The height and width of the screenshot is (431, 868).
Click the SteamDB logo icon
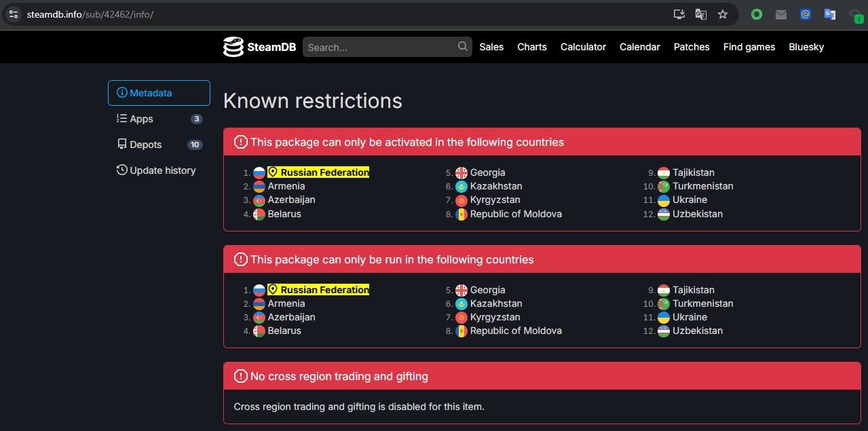coord(233,47)
